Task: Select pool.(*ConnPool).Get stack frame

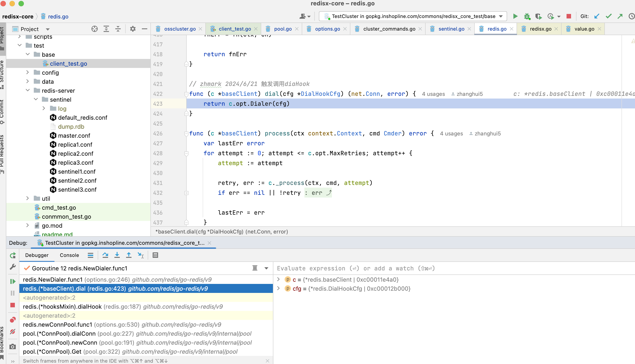Action: (146, 351)
